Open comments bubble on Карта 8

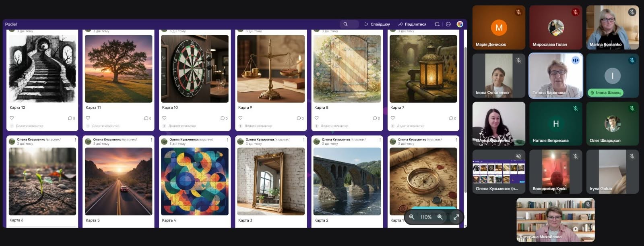[376, 118]
